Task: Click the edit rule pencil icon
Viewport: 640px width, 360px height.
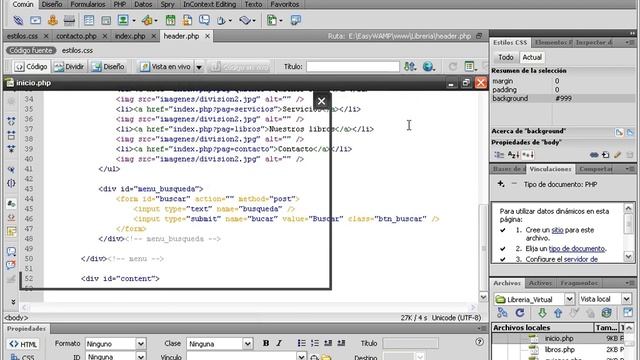Action: 617,155
